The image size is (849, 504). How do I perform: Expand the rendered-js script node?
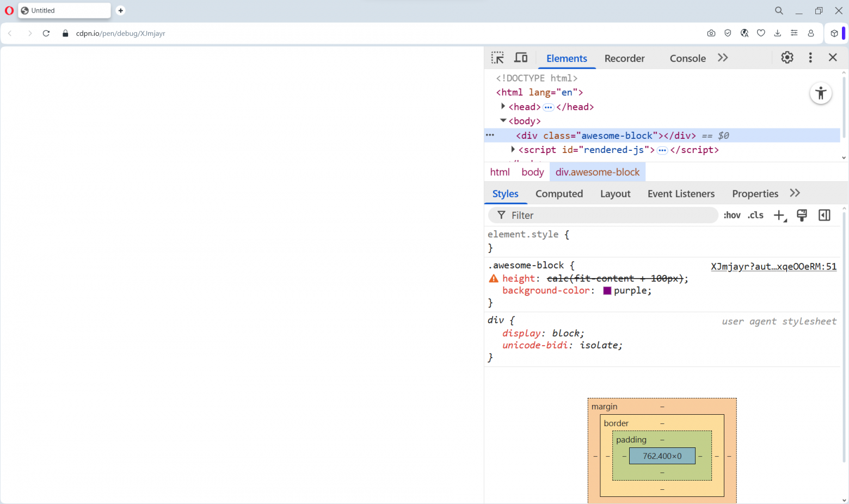coord(513,150)
